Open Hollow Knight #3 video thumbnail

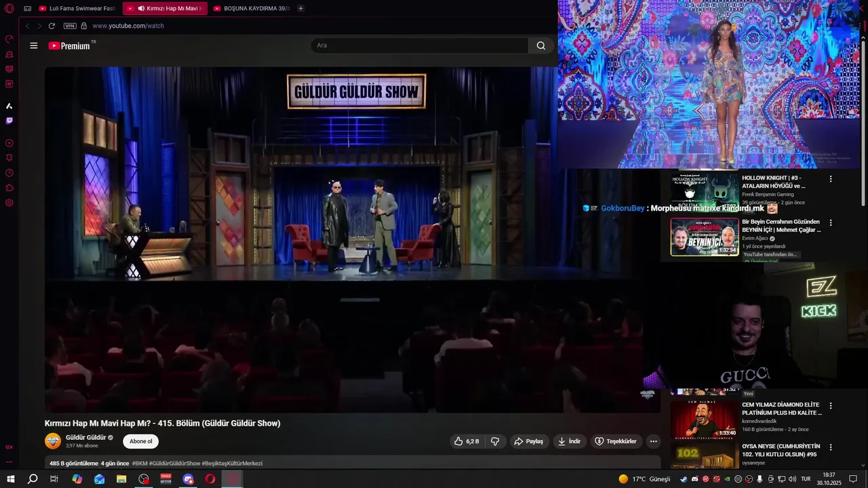point(705,190)
